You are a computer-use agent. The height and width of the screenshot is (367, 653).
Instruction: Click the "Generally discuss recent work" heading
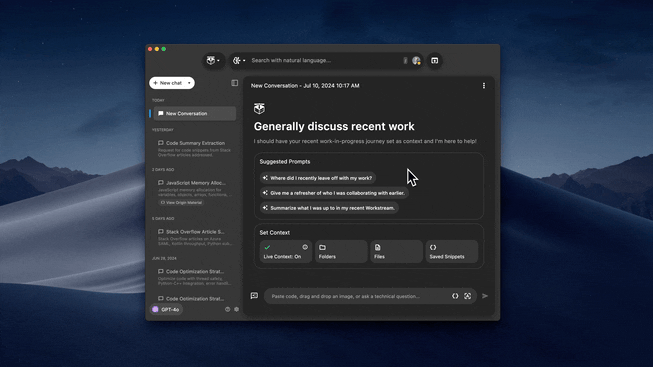coord(334,126)
